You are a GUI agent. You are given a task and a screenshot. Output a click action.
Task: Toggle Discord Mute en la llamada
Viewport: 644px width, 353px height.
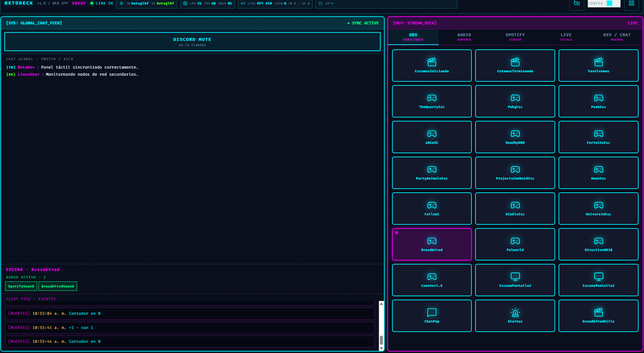pos(192,41)
